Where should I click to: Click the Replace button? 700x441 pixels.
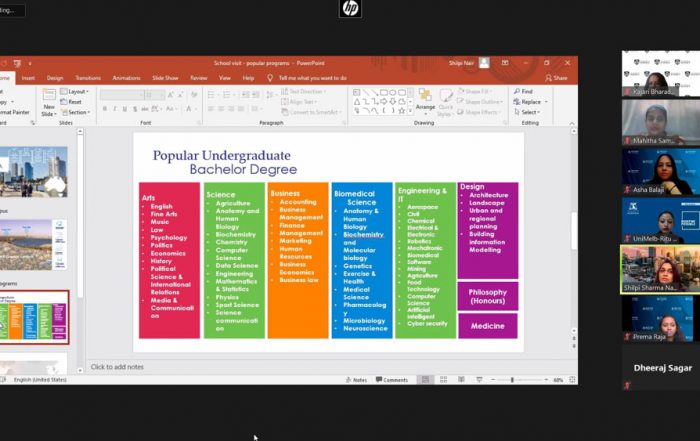(530, 102)
